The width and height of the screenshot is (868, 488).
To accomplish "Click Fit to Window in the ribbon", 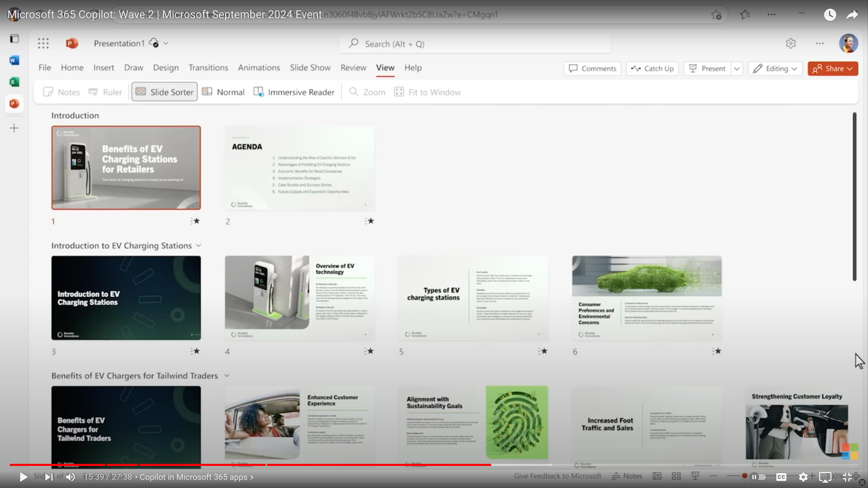I will point(427,92).
